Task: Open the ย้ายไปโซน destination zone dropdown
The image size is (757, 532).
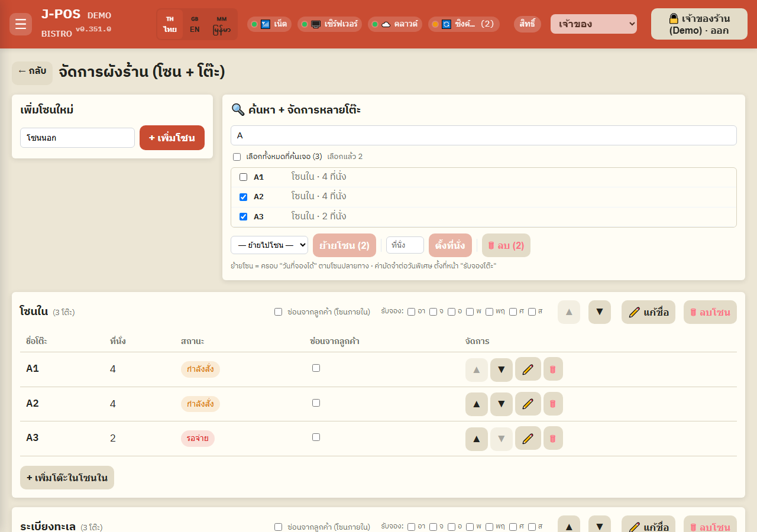Action: click(x=269, y=245)
